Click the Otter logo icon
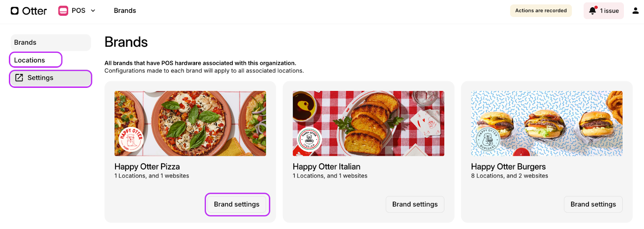 (x=14, y=11)
